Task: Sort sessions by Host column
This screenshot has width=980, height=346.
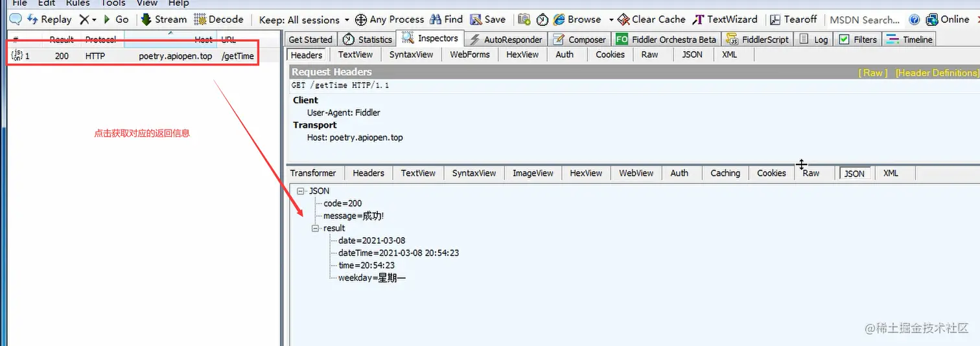Action: click(x=204, y=40)
